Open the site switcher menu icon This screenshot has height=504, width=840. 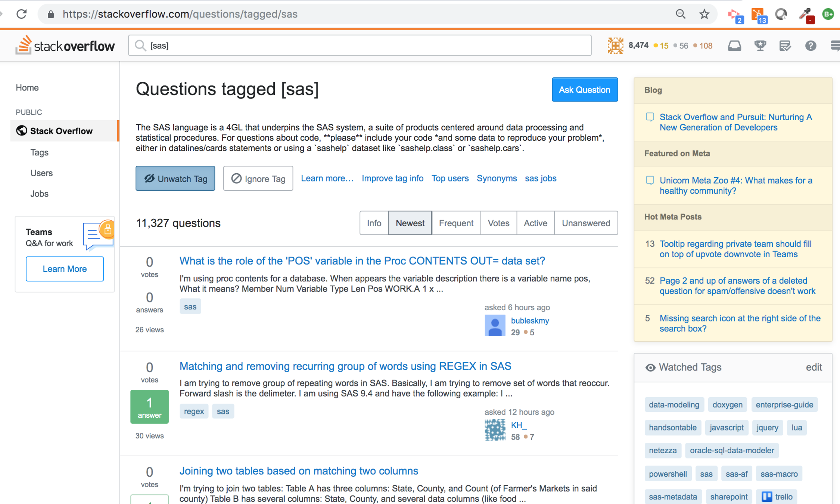(836, 46)
